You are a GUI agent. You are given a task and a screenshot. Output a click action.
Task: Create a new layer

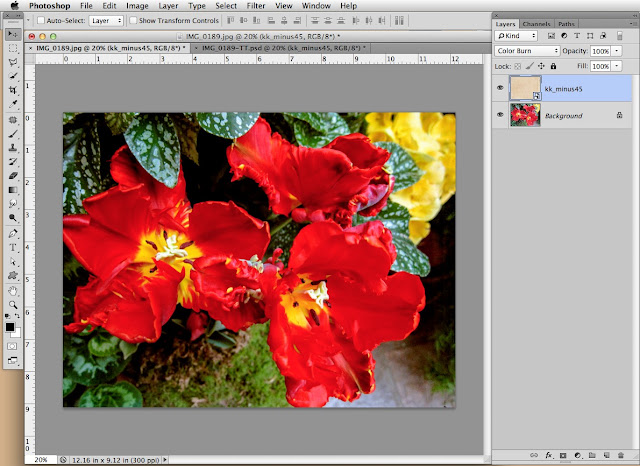pyautogui.click(x=607, y=455)
